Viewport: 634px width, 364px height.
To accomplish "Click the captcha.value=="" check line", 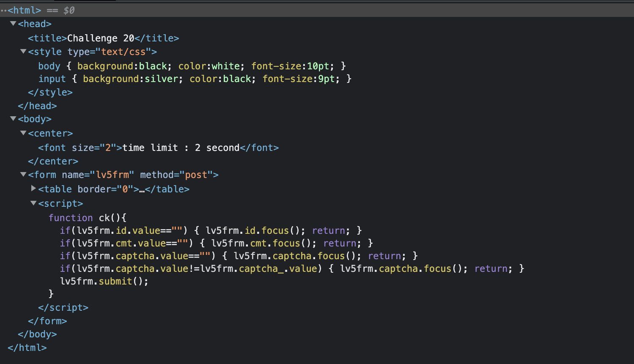I will pos(239,256).
